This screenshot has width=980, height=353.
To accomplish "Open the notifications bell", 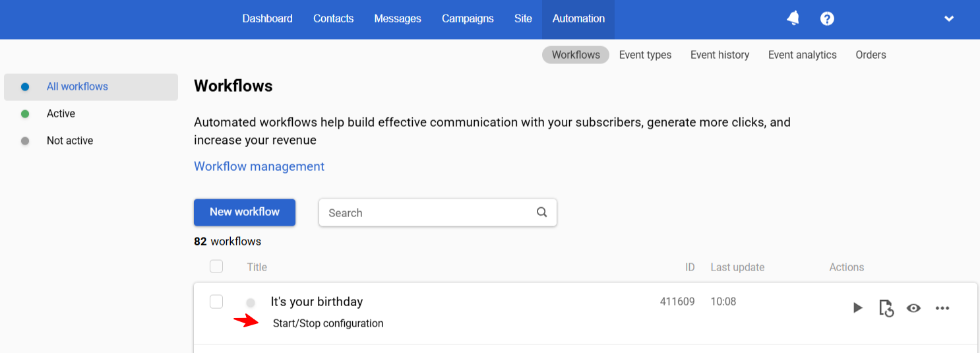I will coord(793,18).
